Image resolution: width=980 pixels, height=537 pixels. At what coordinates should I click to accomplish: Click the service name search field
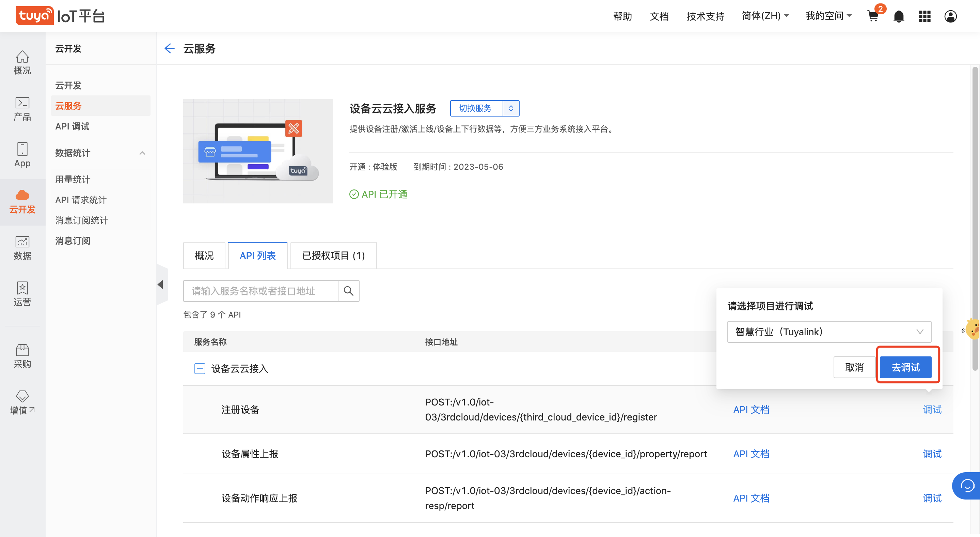click(x=260, y=291)
